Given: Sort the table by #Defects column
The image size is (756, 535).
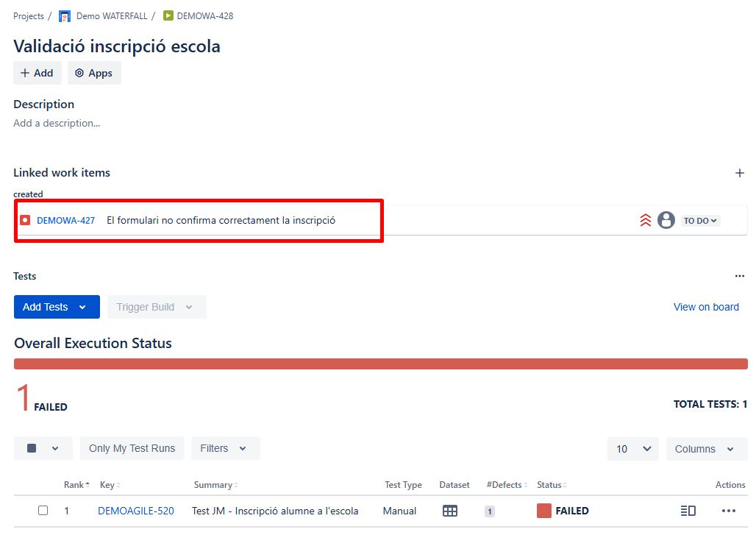Looking at the screenshot, I should [507, 485].
